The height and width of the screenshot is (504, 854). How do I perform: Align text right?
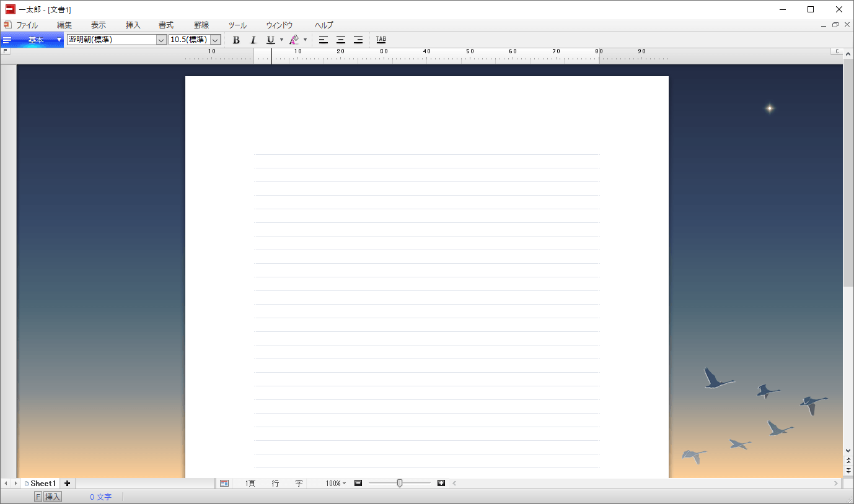(x=358, y=40)
